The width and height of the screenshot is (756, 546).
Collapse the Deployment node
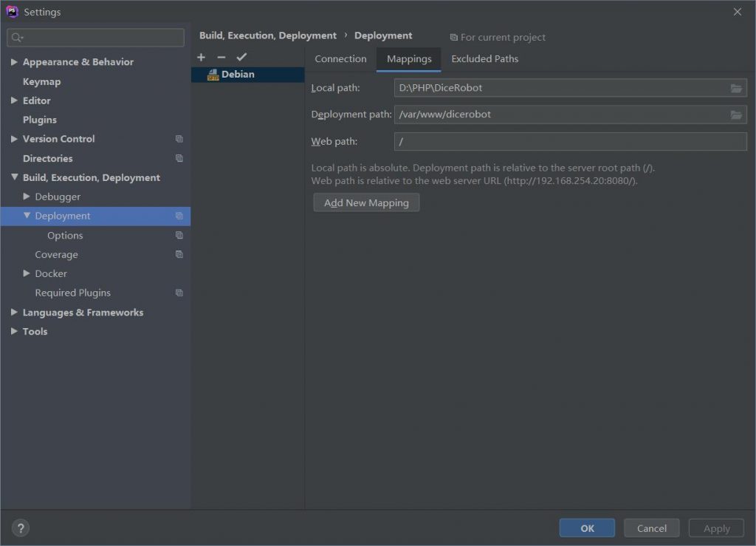27,216
